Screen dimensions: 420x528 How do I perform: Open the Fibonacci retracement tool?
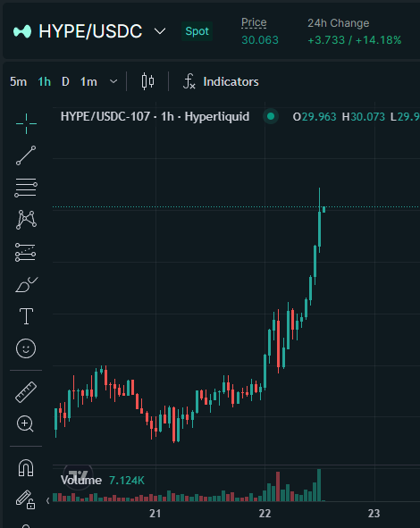point(26,188)
